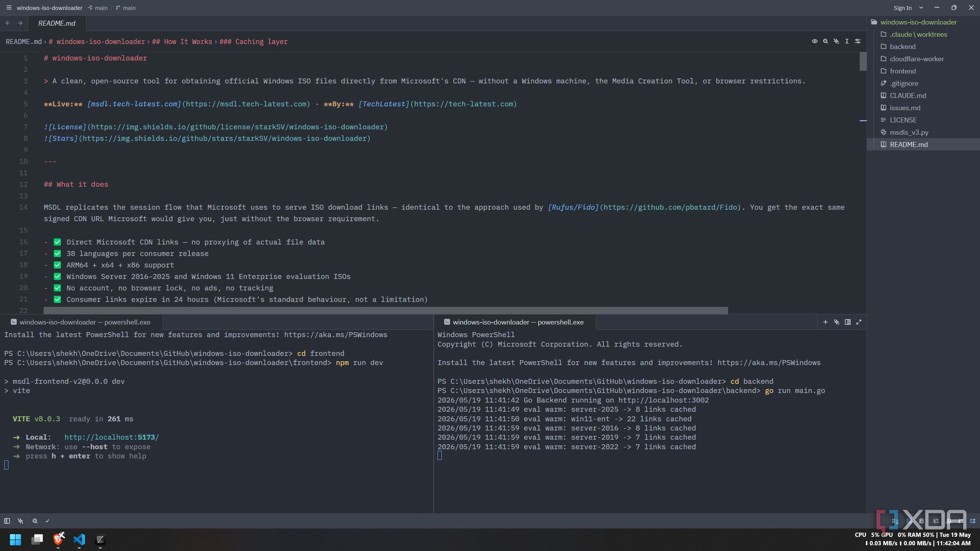The height and width of the screenshot is (551, 980).
Task: Click the Zed icon on taskbar
Action: [x=100, y=540]
